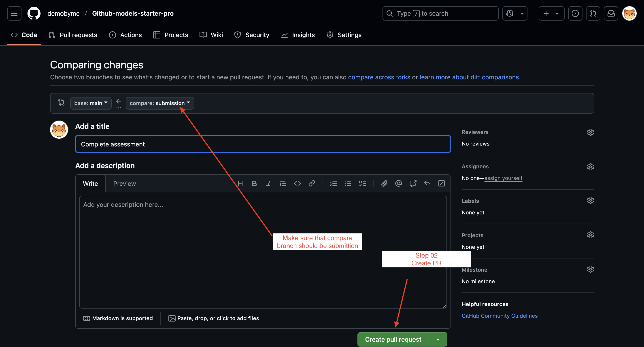Open the Milestone gear settings
Image resolution: width=644 pixels, height=347 pixels.
(590, 269)
